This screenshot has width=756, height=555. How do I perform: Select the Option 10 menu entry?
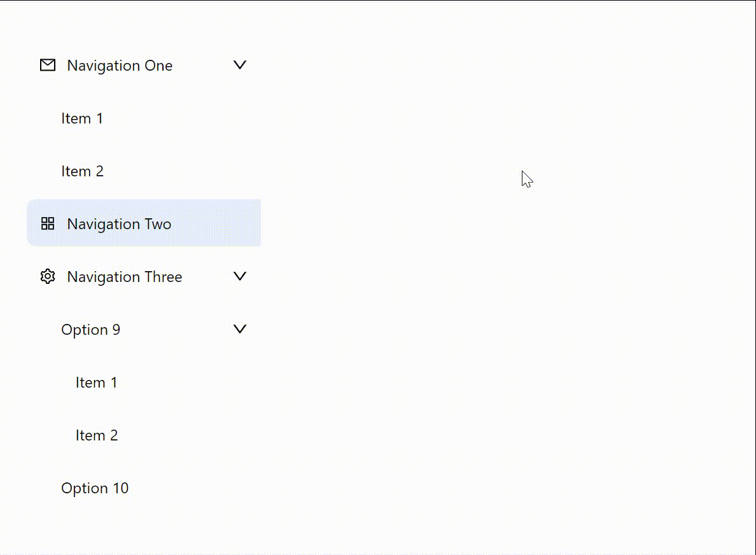tap(95, 488)
